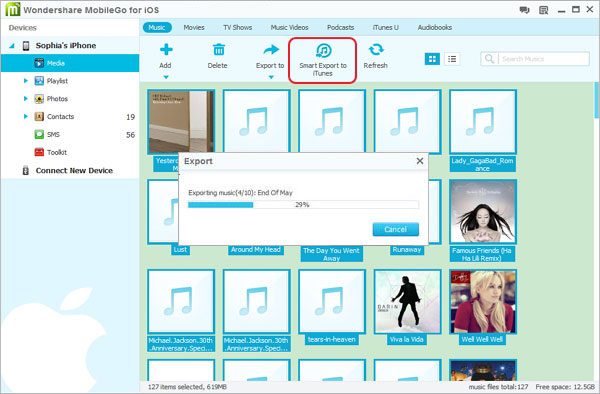This screenshot has width=600, height=394.
Task: Open the Export to dropdown arrow
Action: tap(271, 77)
